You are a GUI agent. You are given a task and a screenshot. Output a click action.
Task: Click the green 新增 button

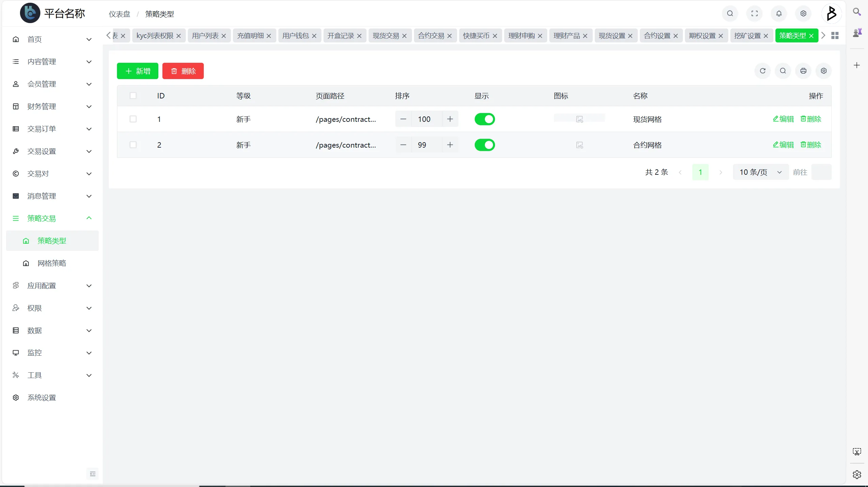click(x=137, y=71)
